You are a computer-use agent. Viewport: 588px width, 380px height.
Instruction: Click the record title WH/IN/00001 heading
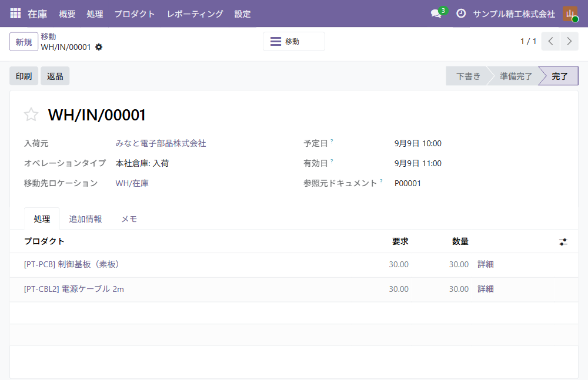click(x=97, y=115)
